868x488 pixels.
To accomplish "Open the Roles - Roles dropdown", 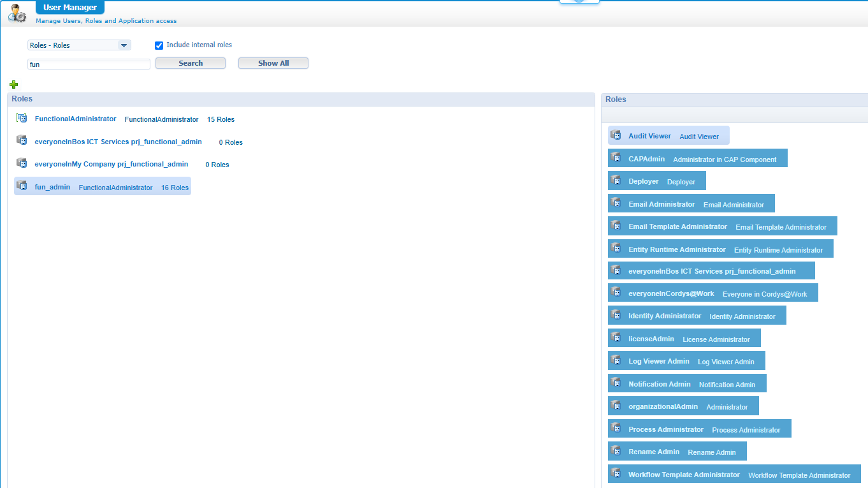I will tap(79, 45).
